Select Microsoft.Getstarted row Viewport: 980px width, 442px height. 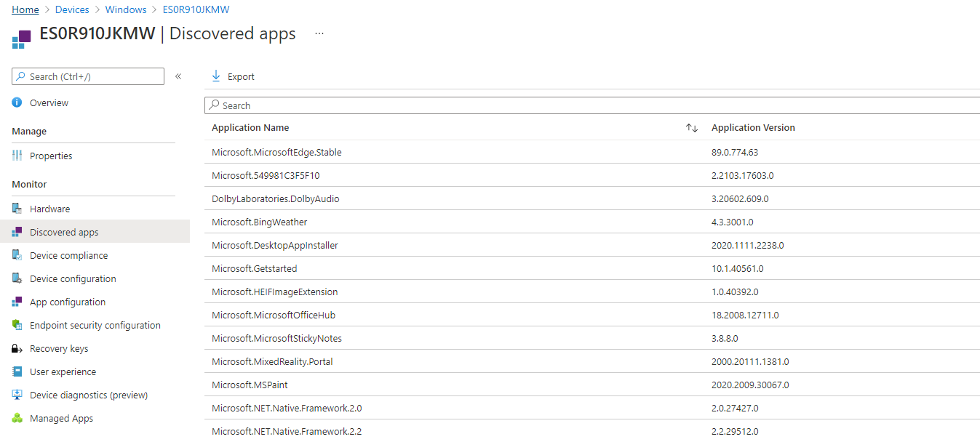592,269
